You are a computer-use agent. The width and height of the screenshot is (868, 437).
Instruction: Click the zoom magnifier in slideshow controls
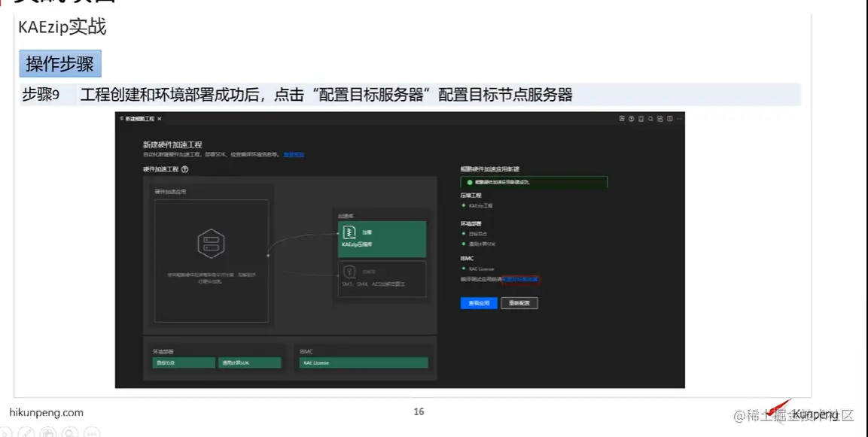(x=70, y=432)
